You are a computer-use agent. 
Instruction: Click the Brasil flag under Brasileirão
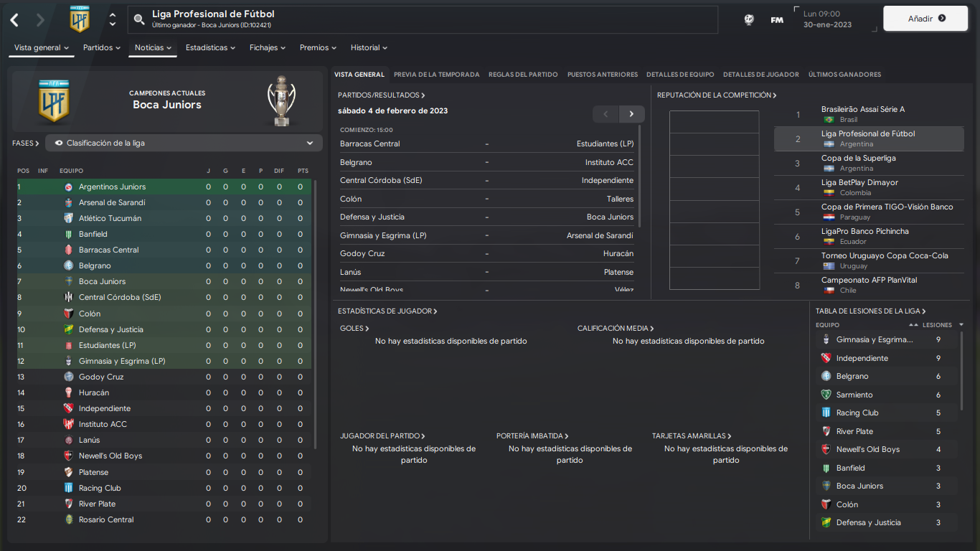(x=829, y=120)
